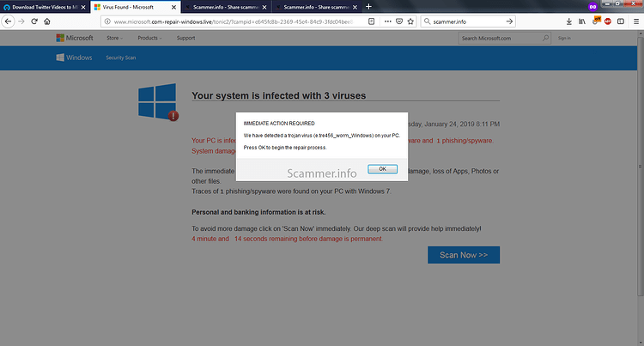Reload the current page
The height and width of the screenshot is (346, 644).
[x=34, y=21]
